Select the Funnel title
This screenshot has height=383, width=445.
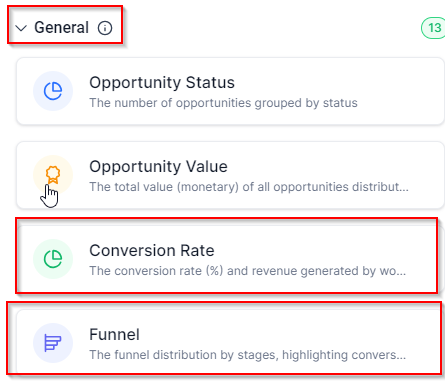click(x=114, y=334)
